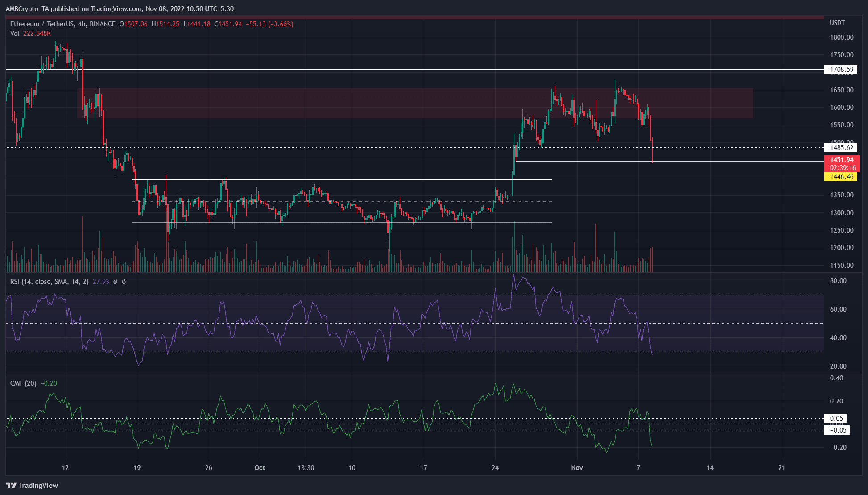
Task: Click the dashed mid-range line near 1330
Action: pos(342,201)
